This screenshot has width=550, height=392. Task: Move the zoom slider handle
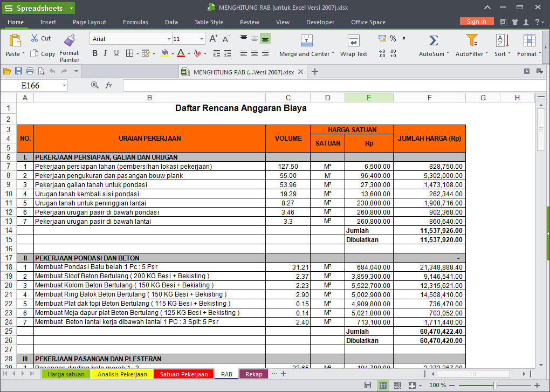(495, 386)
